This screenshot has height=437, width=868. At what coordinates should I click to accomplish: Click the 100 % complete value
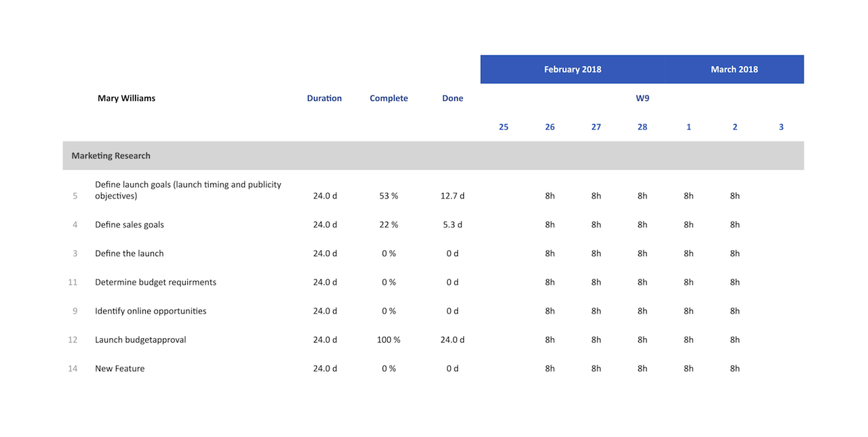click(389, 340)
